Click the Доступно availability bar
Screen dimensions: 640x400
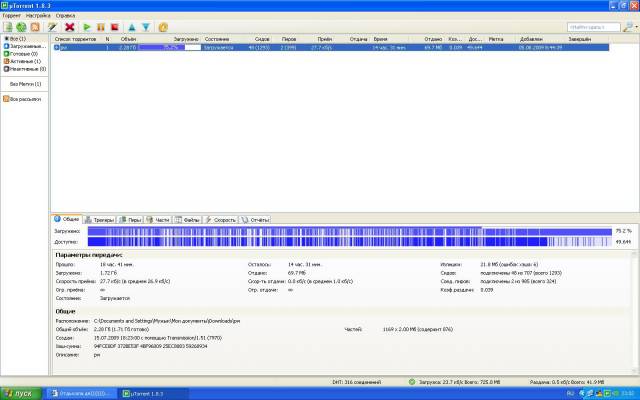point(350,242)
